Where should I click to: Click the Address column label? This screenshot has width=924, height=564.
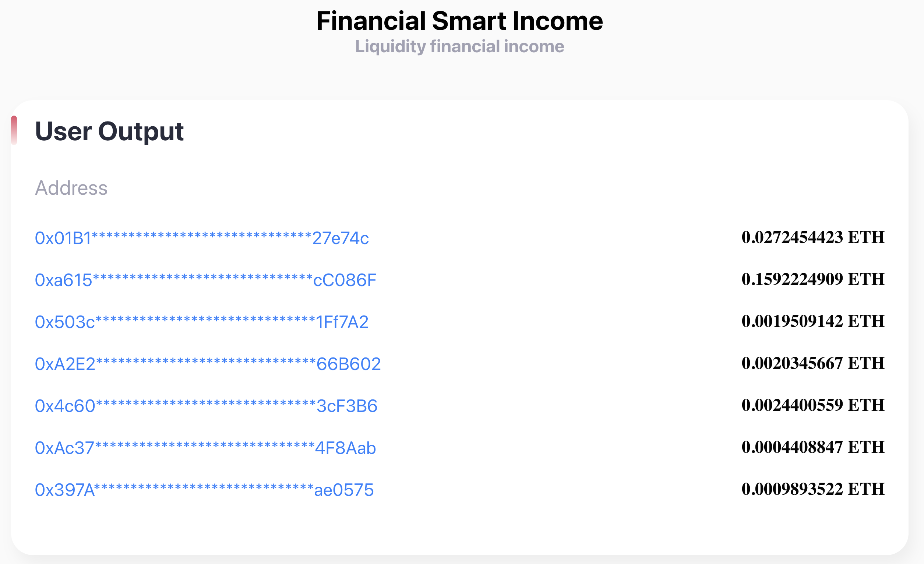click(71, 188)
